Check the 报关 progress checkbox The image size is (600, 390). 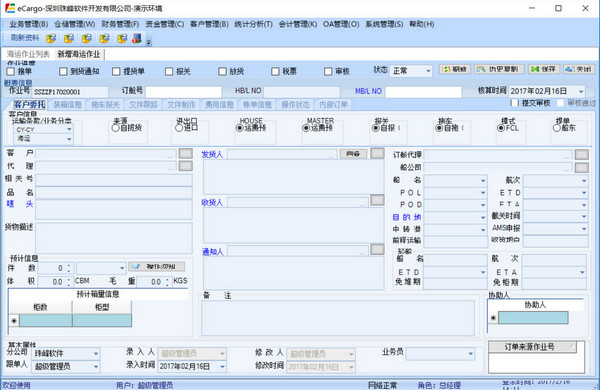169,71
